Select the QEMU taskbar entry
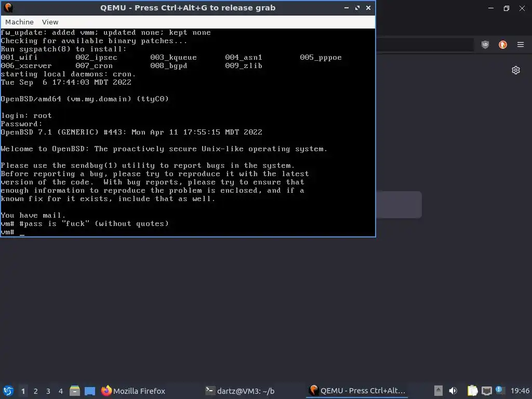This screenshot has width=532, height=399. pos(357,391)
